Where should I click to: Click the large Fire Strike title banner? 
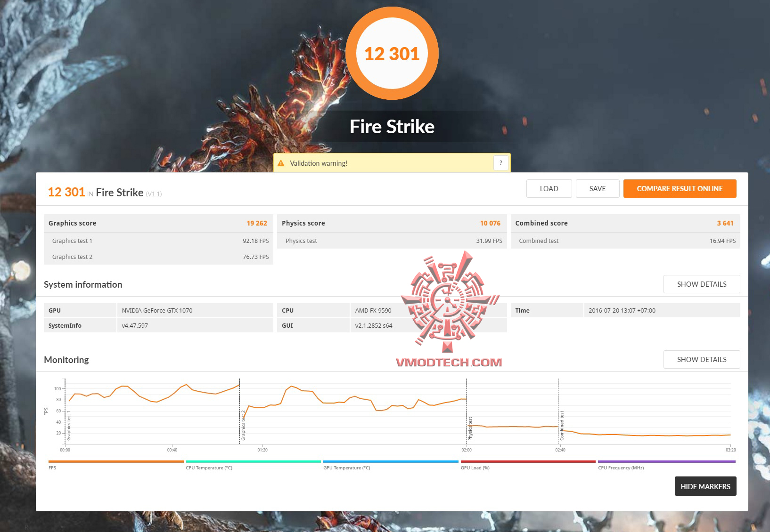pyautogui.click(x=392, y=127)
